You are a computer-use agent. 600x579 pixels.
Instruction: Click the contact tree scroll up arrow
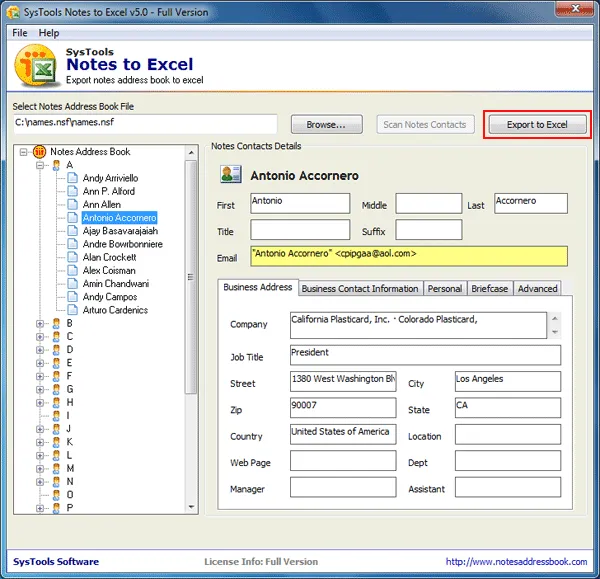point(191,153)
